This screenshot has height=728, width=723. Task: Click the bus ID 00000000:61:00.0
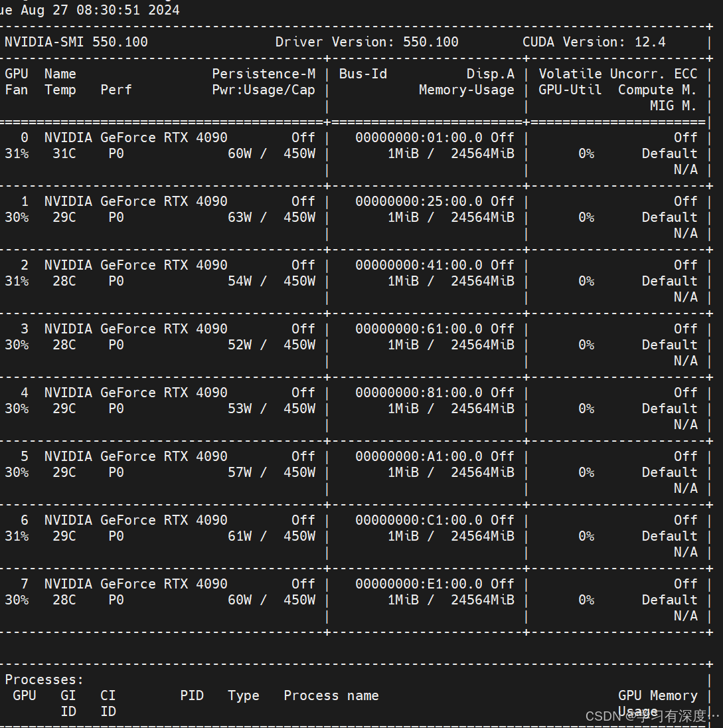(419, 329)
